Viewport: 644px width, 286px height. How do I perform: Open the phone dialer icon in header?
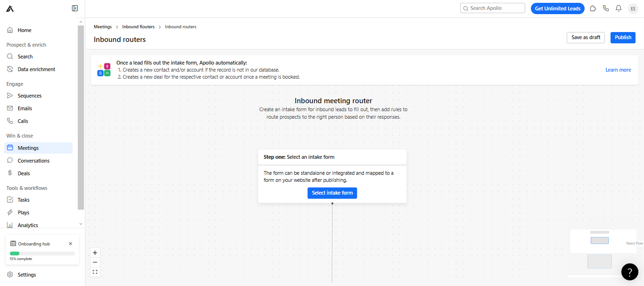point(606,8)
